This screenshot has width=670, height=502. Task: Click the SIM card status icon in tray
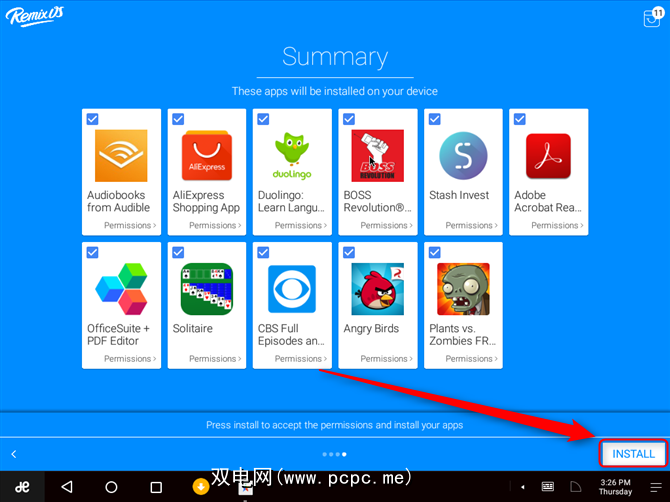pos(576,486)
